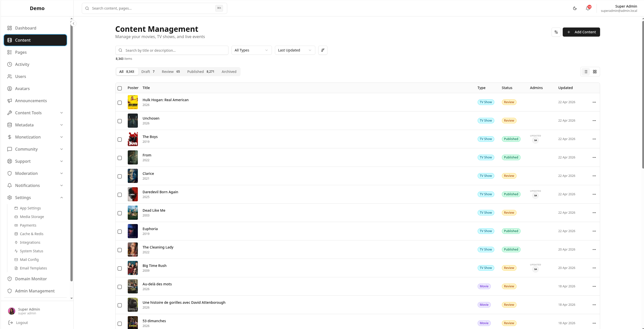Viewport: 644px width, 329px height.
Task: Switch to list view of content items
Action: pyautogui.click(x=585, y=72)
